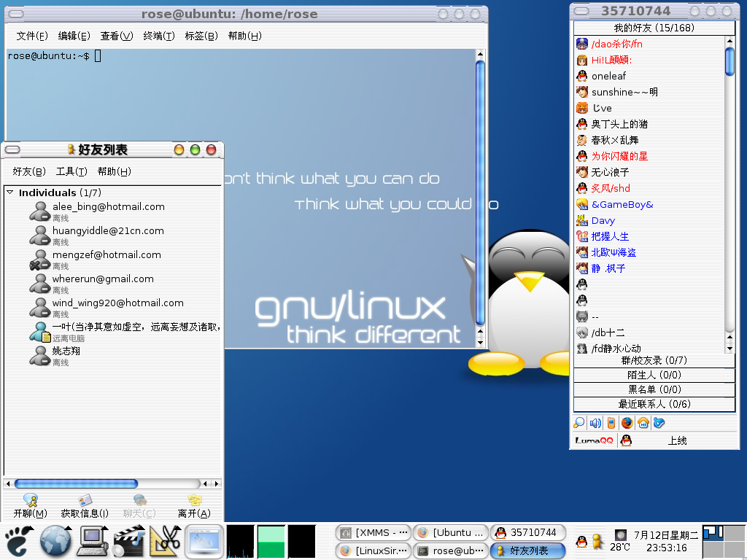Screen dimensions: 747x560
Task: Click the mobile phone icon in LumaQQ toolbar
Action: click(x=611, y=423)
